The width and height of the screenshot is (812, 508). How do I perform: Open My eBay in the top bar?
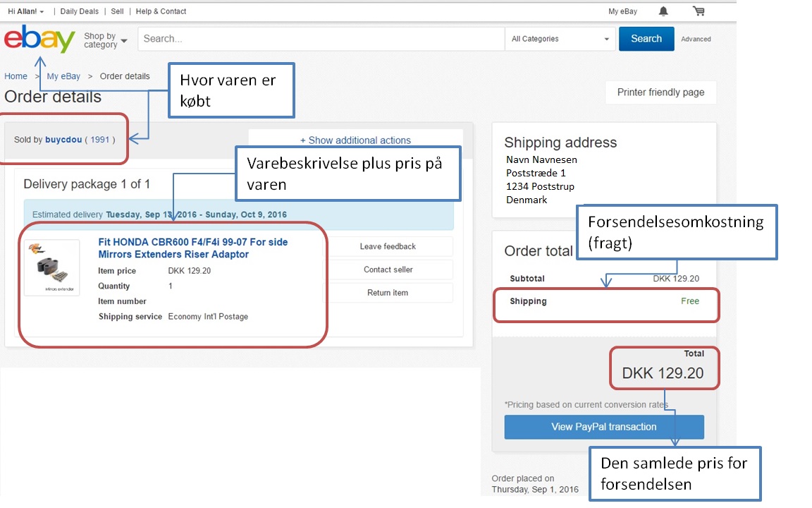(x=622, y=11)
